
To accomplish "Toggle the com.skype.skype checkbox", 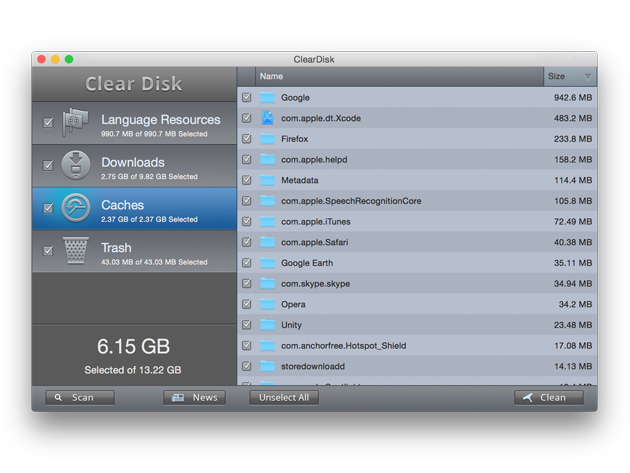I will 247,283.
